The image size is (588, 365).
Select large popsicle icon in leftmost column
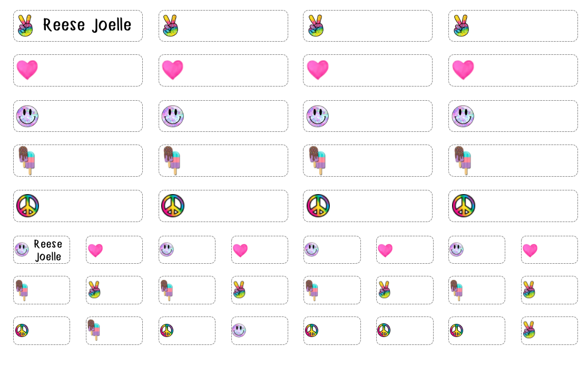click(x=27, y=160)
